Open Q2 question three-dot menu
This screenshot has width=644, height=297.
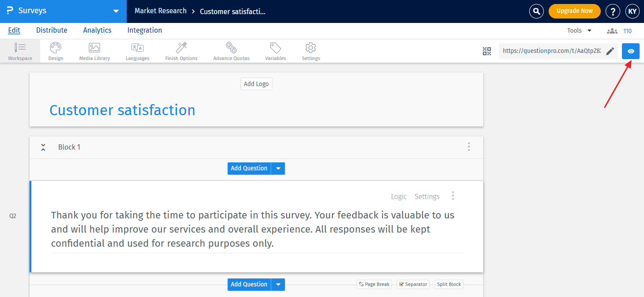pos(453,196)
